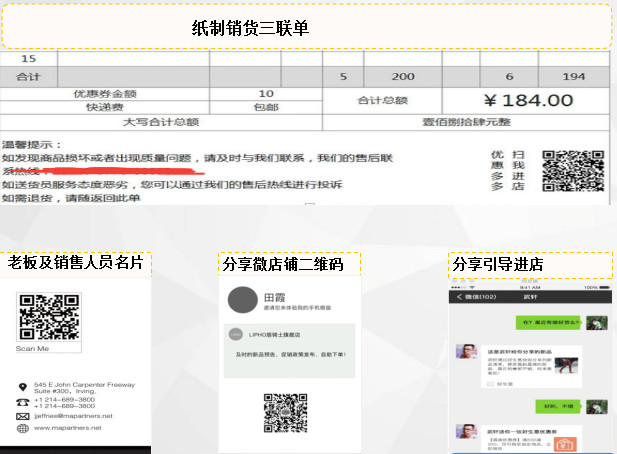Viewport: 617px width, 454px height.
Task: Click the name 田霞
Action: (x=275, y=297)
